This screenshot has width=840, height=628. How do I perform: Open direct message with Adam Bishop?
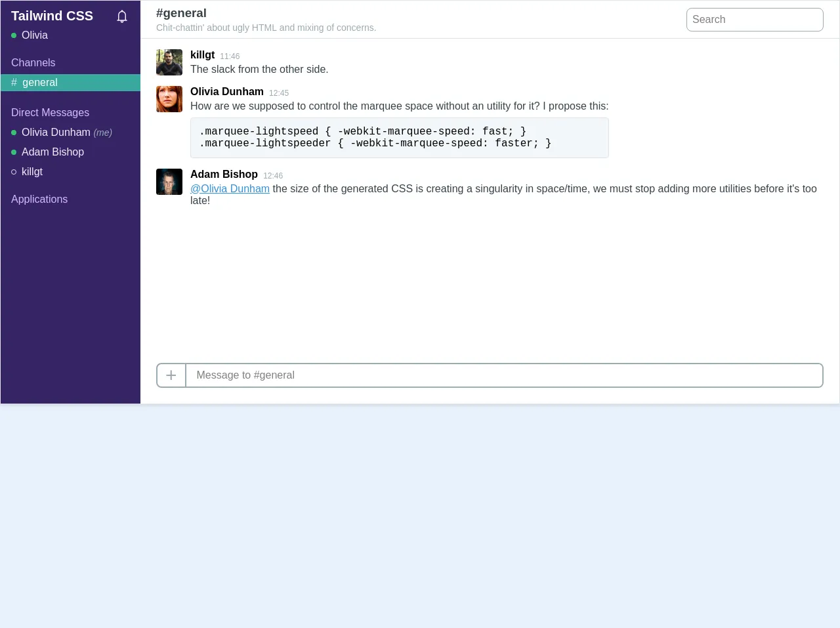coord(52,152)
